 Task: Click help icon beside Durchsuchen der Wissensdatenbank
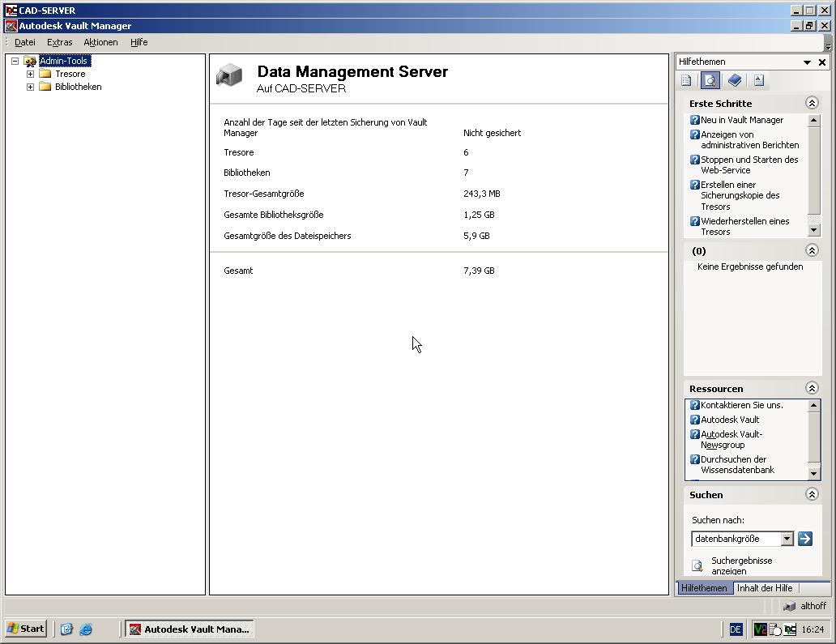(x=695, y=459)
